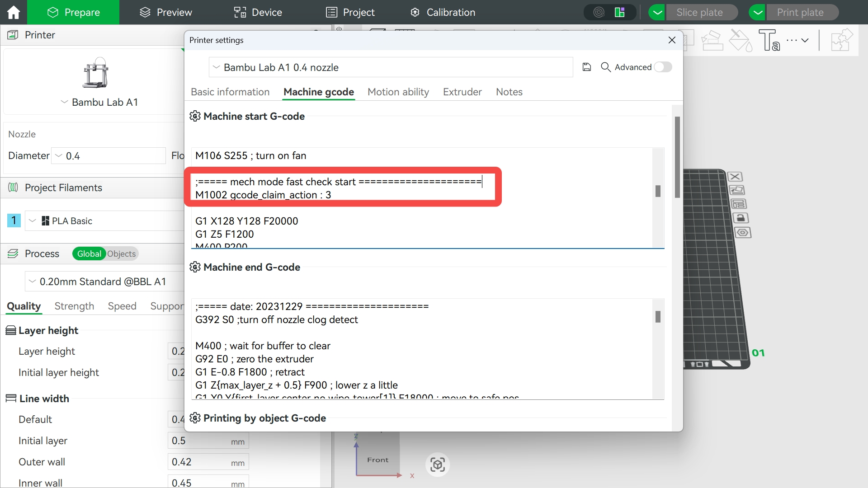Click the Process section layers icon
Screen dimensions: 868x488
click(x=13, y=253)
